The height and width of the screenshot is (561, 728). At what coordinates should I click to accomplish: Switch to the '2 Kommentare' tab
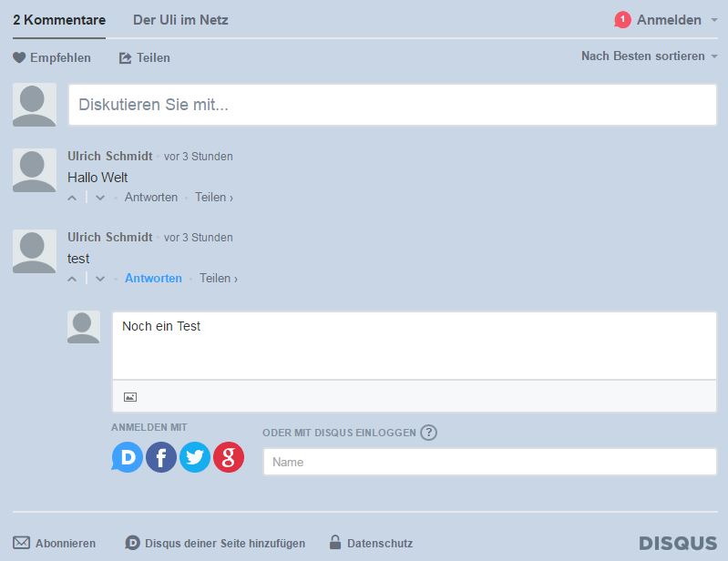coord(59,20)
